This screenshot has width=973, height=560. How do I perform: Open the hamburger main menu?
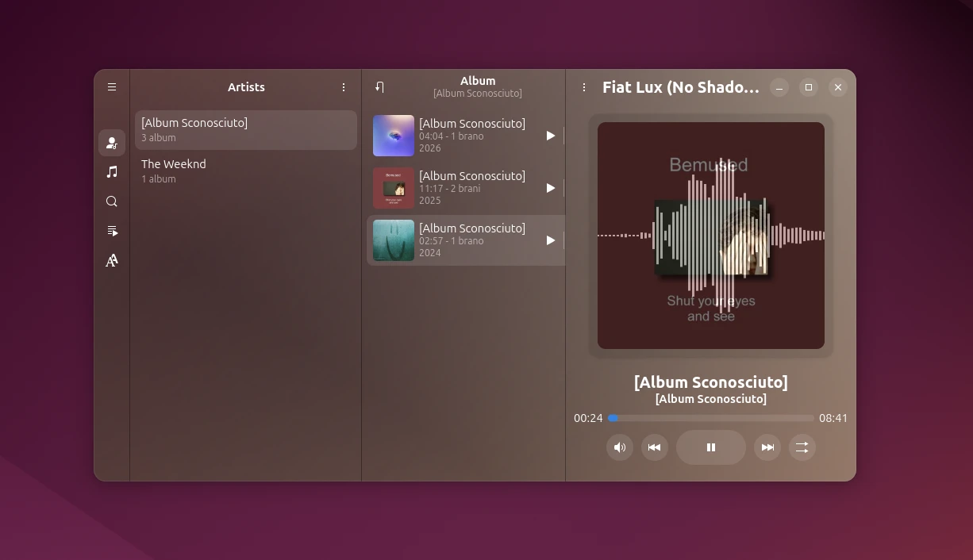click(x=112, y=87)
